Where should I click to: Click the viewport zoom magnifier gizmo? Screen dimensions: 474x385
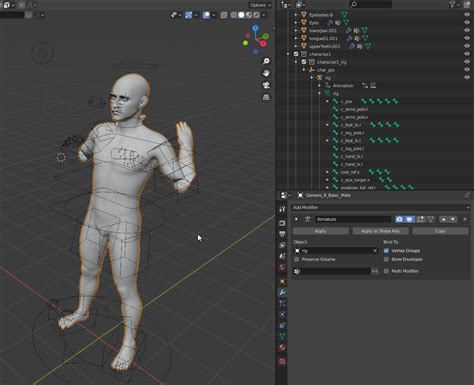pyautogui.click(x=266, y=61)
